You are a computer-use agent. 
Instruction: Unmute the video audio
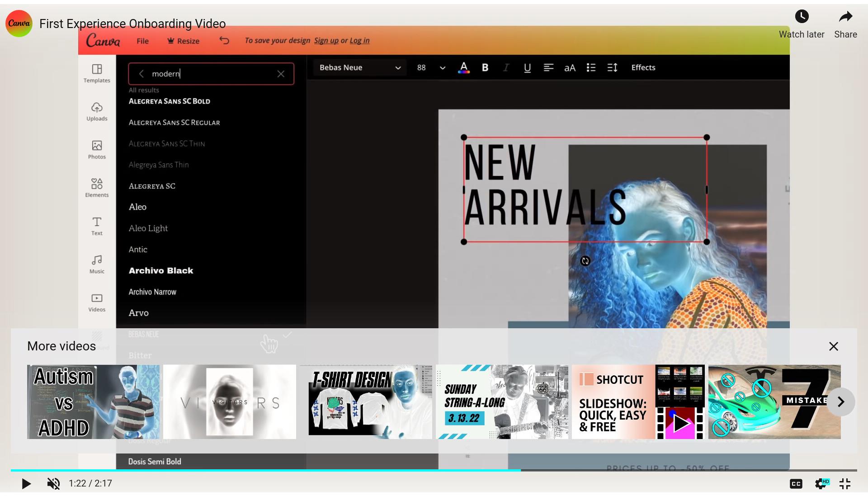coord(53,483)
